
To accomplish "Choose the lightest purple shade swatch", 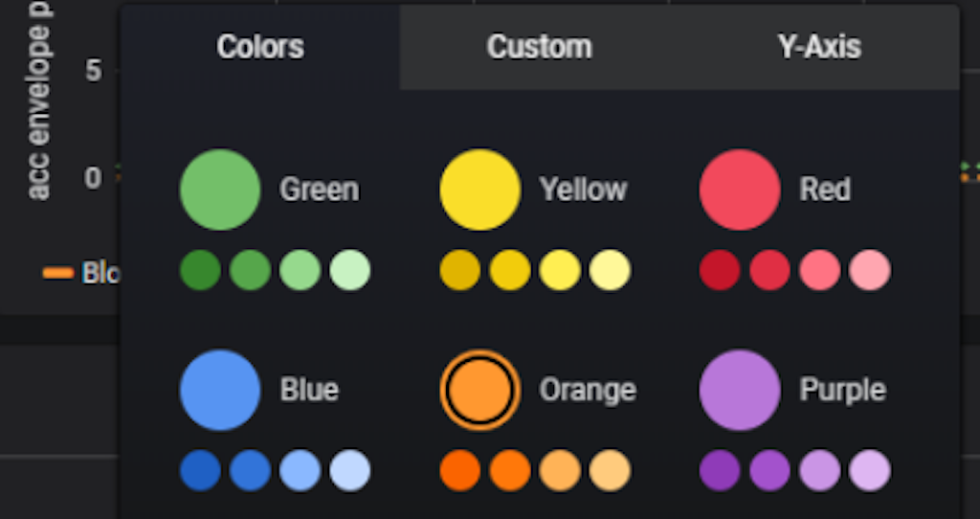I will click(870, 470).
